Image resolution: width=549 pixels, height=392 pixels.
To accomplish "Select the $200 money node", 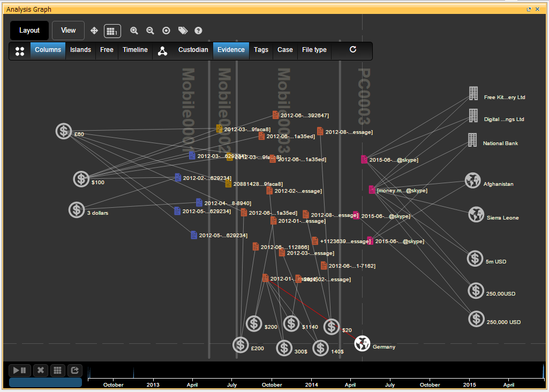I will (254, 324).
